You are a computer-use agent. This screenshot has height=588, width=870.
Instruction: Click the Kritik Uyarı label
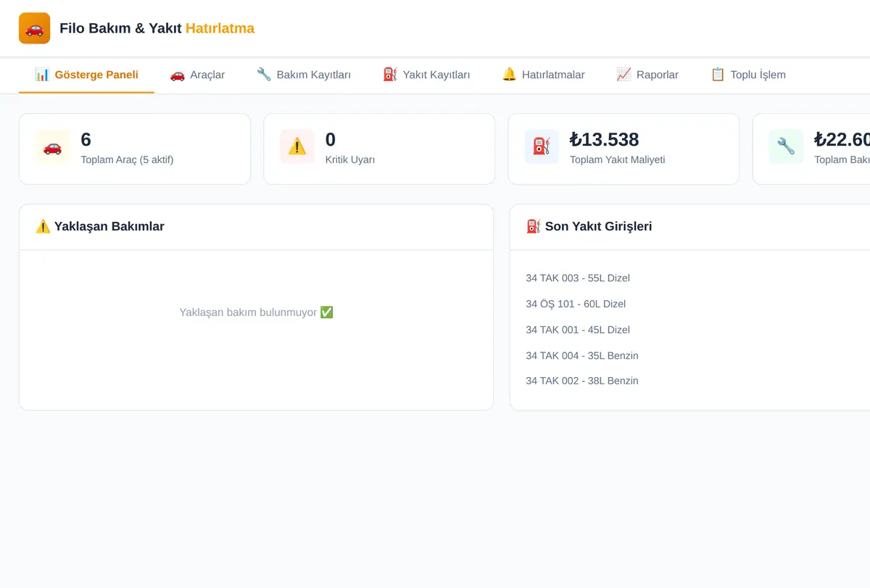pos(350,160)
